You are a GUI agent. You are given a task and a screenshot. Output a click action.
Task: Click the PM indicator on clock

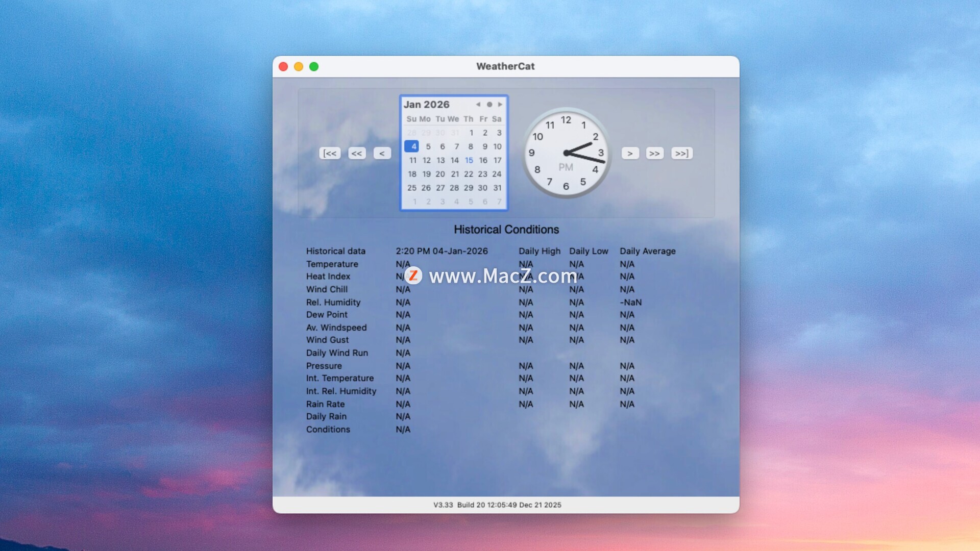566,167
